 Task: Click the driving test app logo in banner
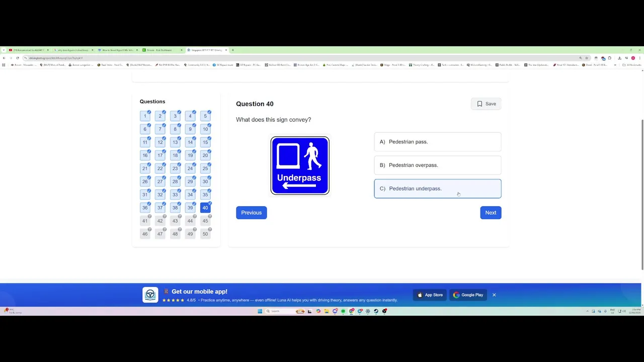(150, 295)
